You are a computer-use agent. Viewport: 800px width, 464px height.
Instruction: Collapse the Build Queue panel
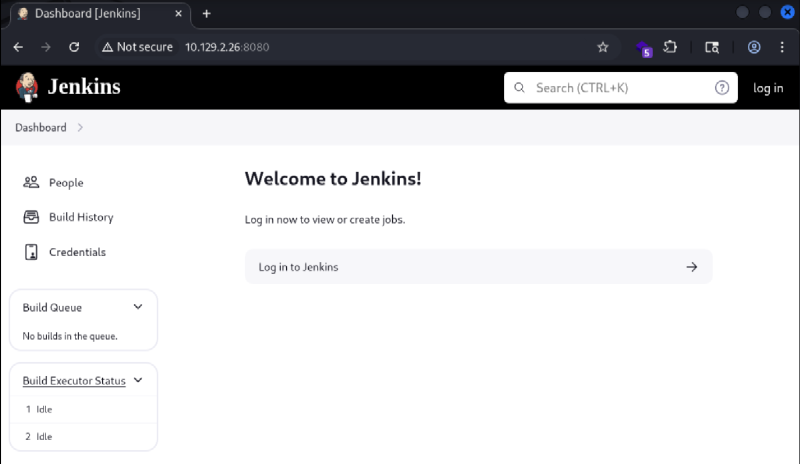(x=138, y=307)
